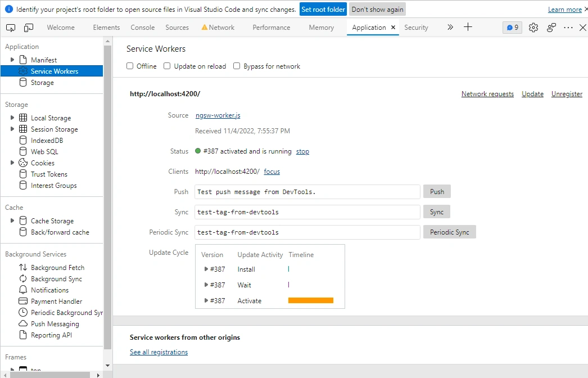
Task: Expand the #387 Wait row
Action: tap(206, 285)
